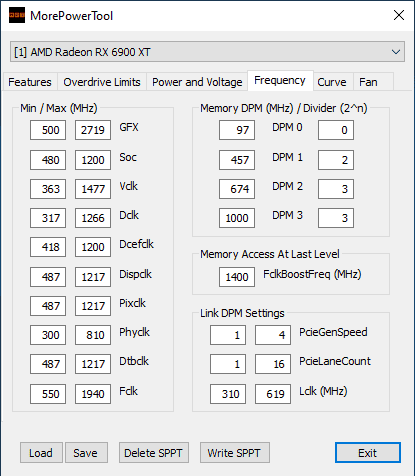Click the PcieGenSpeed label
Screen dimensions: 415x476
point(333,332)
